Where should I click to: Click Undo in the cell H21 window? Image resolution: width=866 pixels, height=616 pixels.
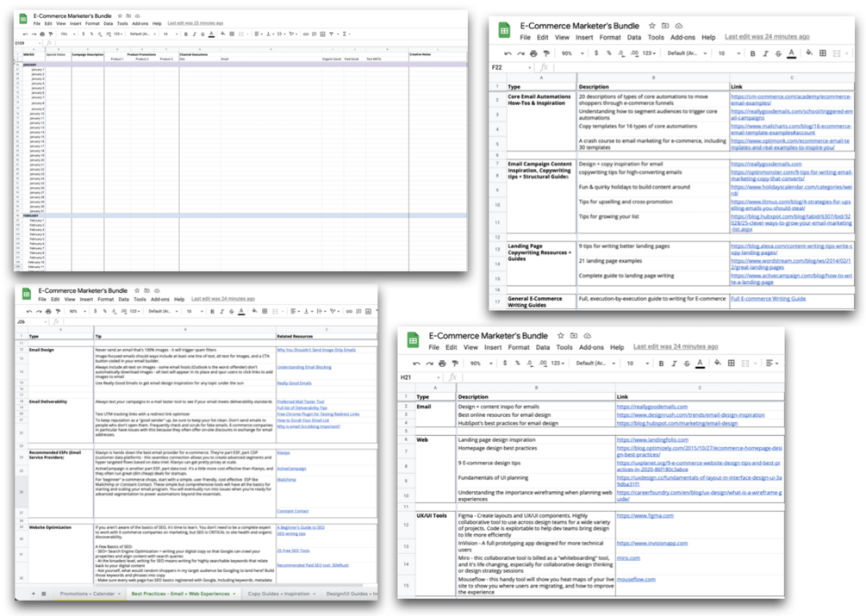coord(416,364)
